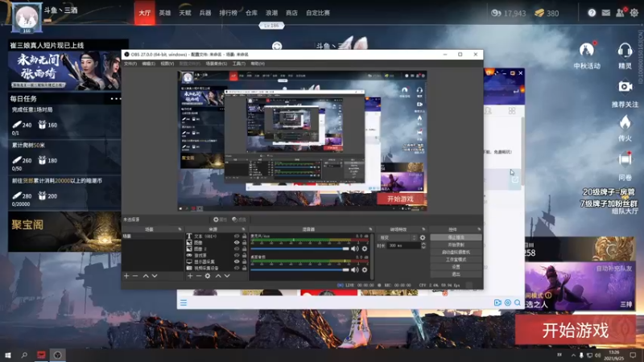This screenshot has width=644, height=362.
Task: Open the game friends list icon
Action: 620,13
